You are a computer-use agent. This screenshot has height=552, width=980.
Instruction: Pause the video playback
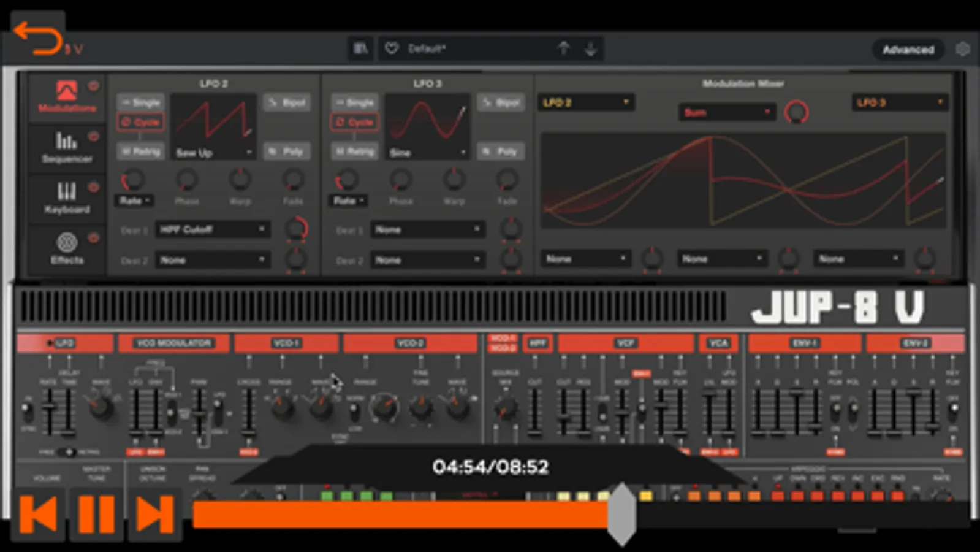click(96, 514)
